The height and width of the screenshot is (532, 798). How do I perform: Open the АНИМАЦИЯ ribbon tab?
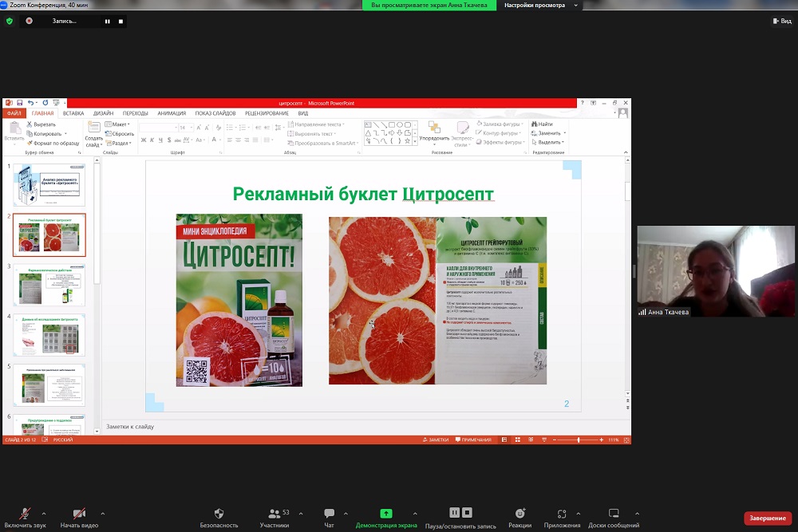click(172, 113)
